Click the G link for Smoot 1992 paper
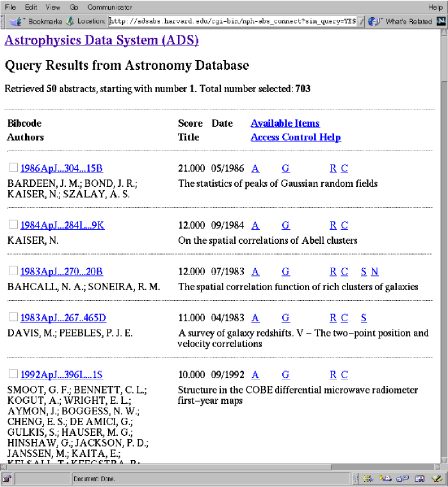This screenshot has width=448, height=487. [285, 374]
